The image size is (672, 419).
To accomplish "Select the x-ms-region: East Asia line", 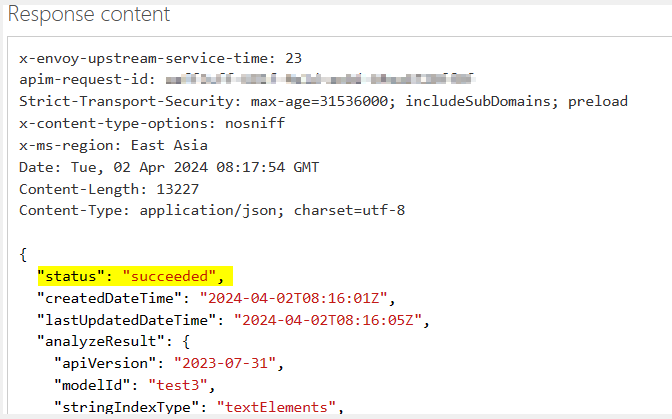I will tap(114, 145).
